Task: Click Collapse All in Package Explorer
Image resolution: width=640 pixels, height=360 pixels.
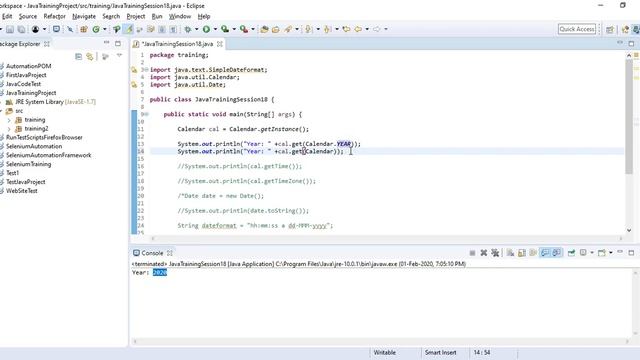Action: coord(79,57)
